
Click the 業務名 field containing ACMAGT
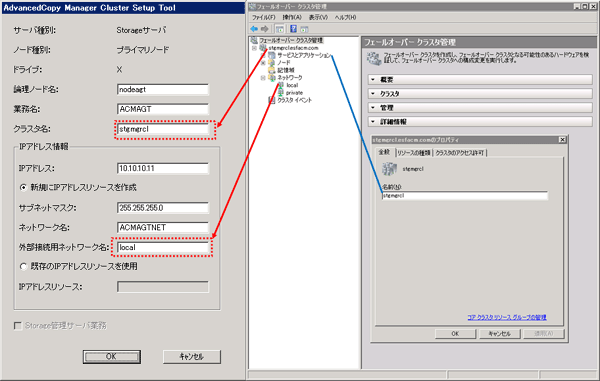[163, 109]
